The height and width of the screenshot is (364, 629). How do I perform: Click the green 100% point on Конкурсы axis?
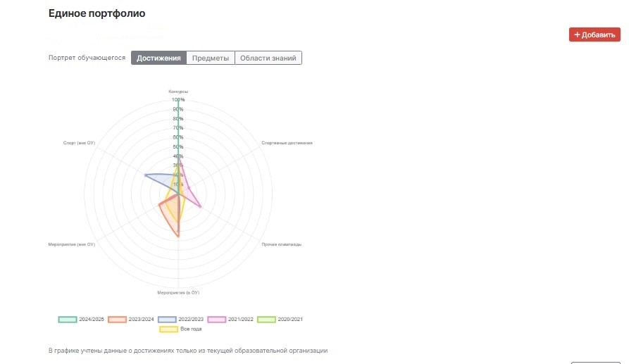pyautogui.click(x=178, y=100)
